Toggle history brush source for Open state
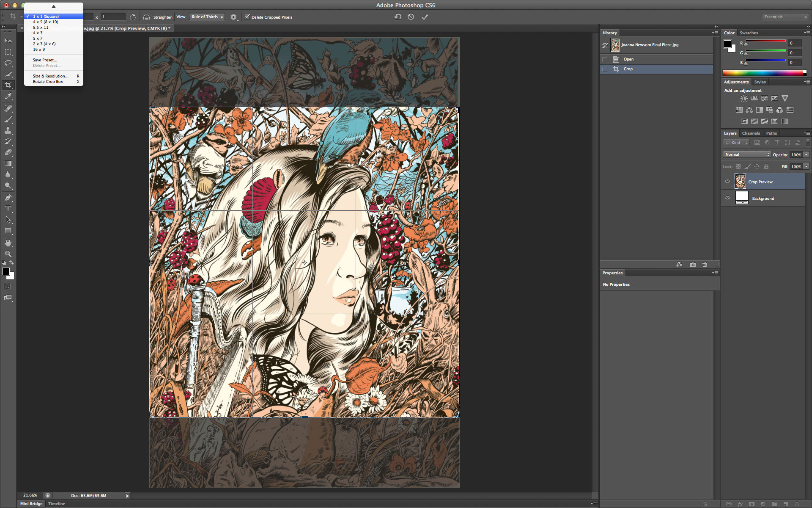The width and height of the screenshot is (812, 508). [x=605, y=59]
